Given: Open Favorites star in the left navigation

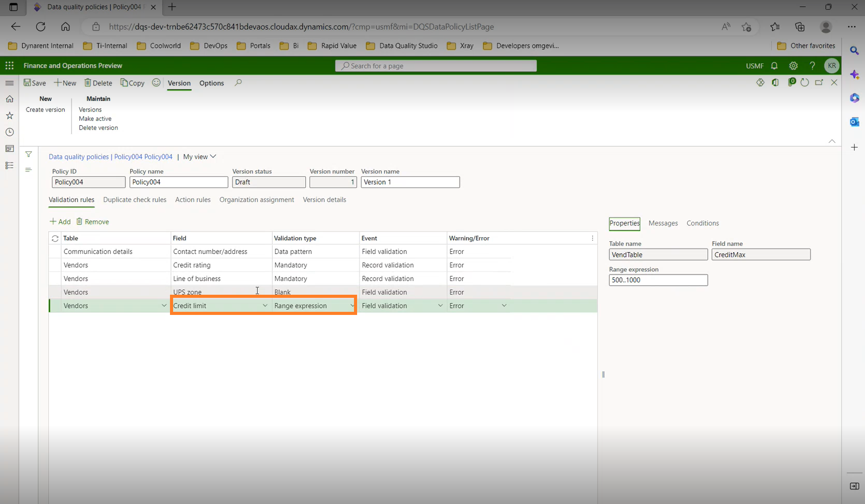Looking at the screenshot, I should click(9, 116).
